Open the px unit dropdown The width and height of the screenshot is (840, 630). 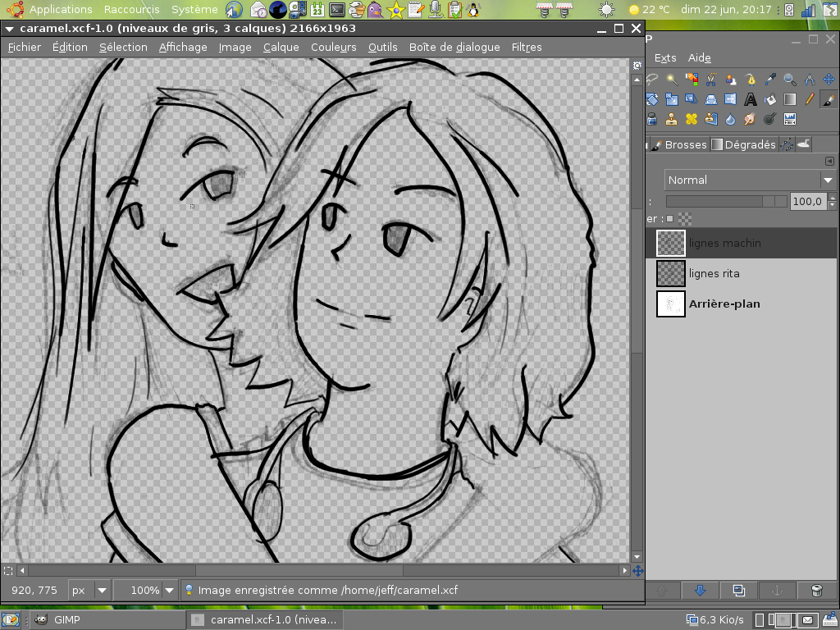click(90, 590)
